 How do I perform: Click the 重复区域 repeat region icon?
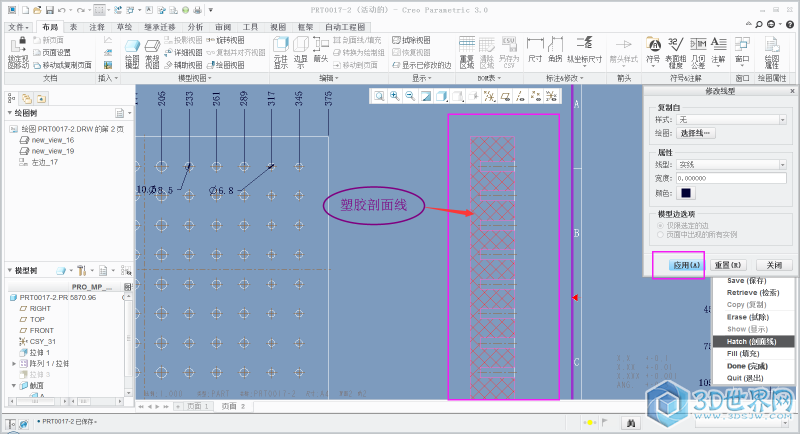pos(467,53)
